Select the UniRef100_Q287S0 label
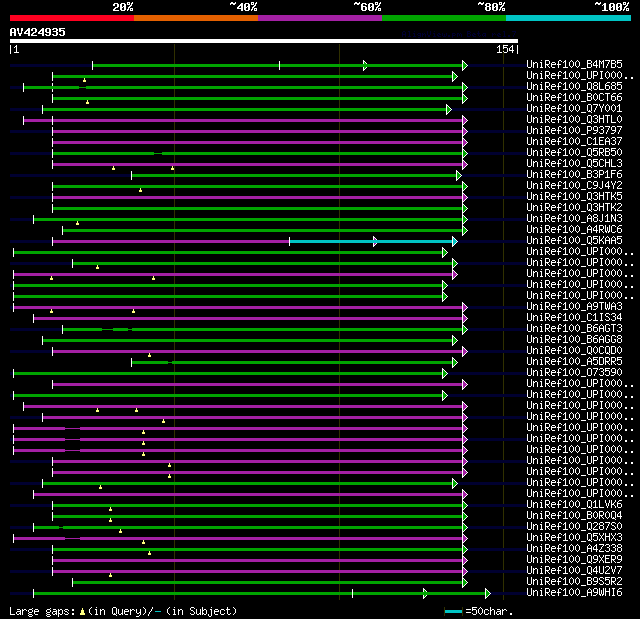Viewport: 640px width, 619px height. click(574, 527)
